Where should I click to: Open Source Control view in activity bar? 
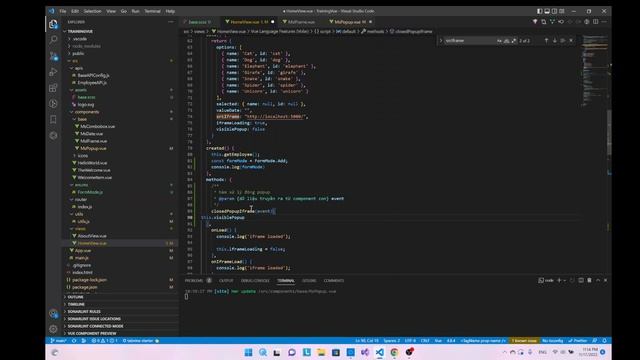(x=53, y=56)
